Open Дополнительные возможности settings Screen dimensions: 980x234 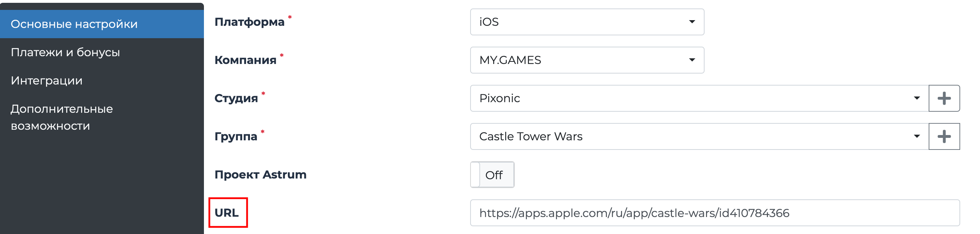point(62,117)
